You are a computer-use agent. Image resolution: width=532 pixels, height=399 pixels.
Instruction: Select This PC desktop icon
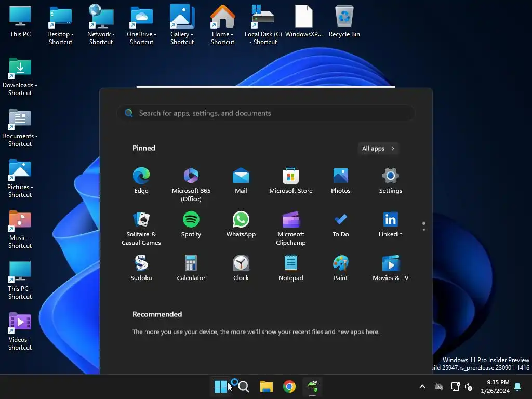pyautogui.click(x=20, y=21)
